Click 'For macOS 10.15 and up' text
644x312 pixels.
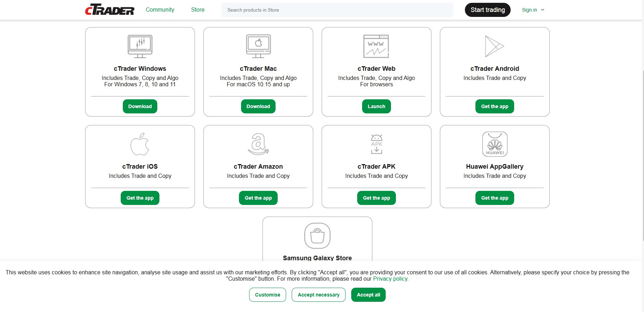click(x=258, y=85)
